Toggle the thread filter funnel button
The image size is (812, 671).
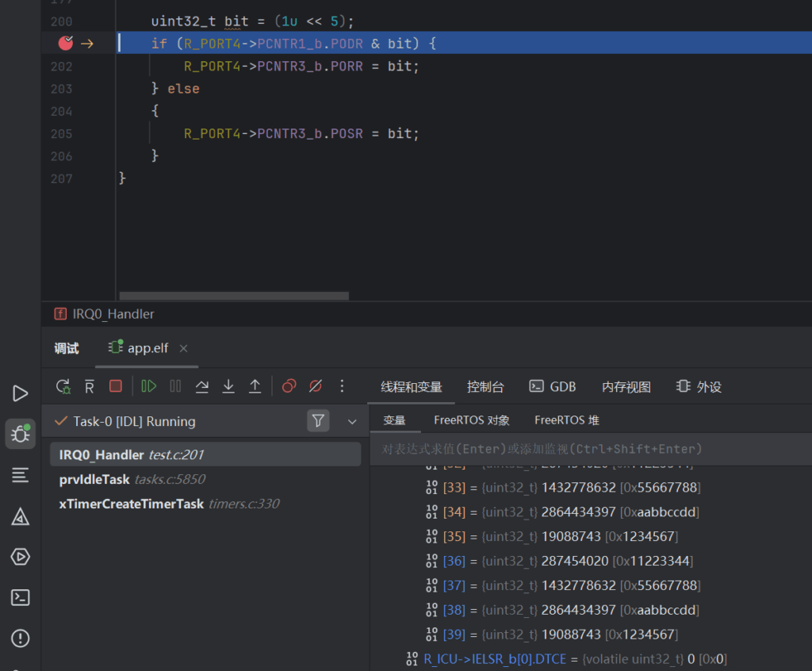click(318, 420)
